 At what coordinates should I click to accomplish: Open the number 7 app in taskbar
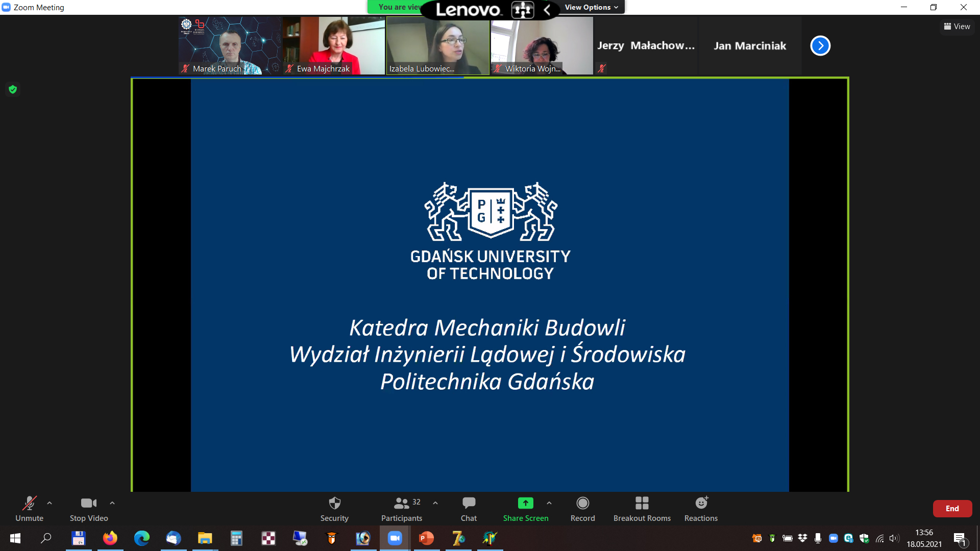pyautogui.click(x=458, y=538)
